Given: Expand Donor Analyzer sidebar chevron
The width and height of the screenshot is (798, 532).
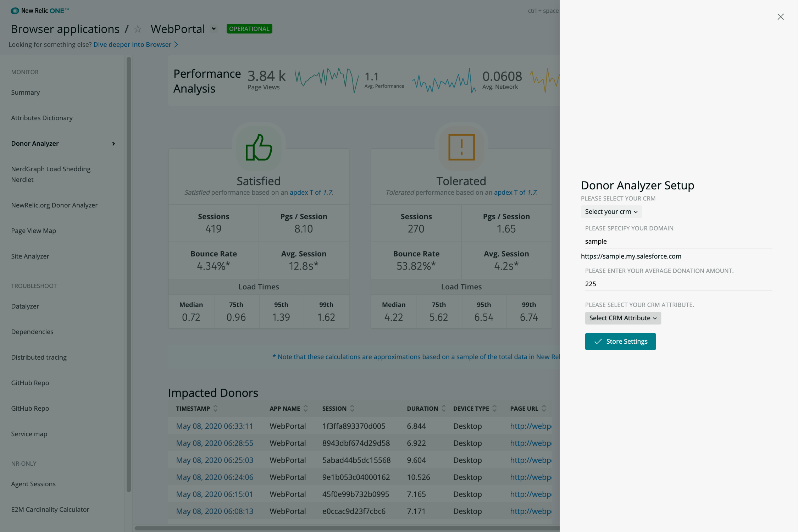Looking at the screenshot, I should tap(113, 144).
